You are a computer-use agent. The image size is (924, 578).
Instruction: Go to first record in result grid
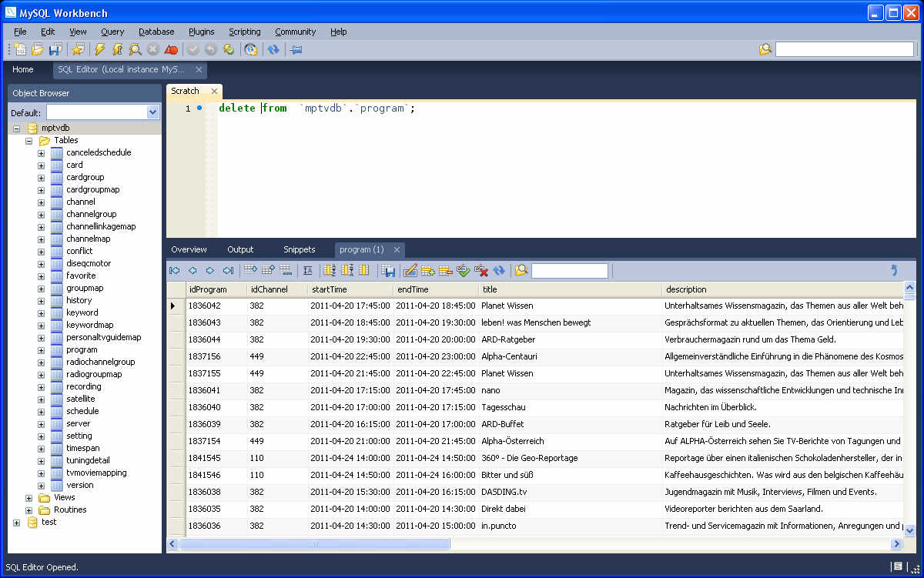[x=175, y=270]
